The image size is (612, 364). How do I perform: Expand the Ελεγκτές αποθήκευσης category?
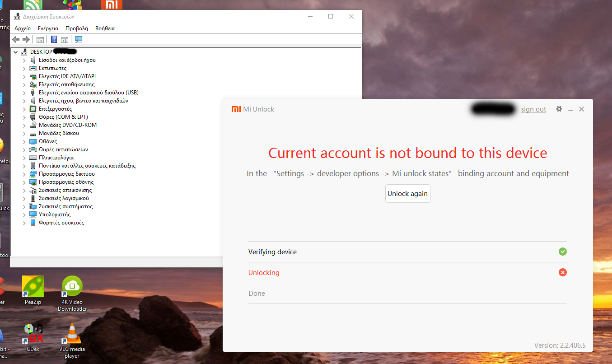24,84
